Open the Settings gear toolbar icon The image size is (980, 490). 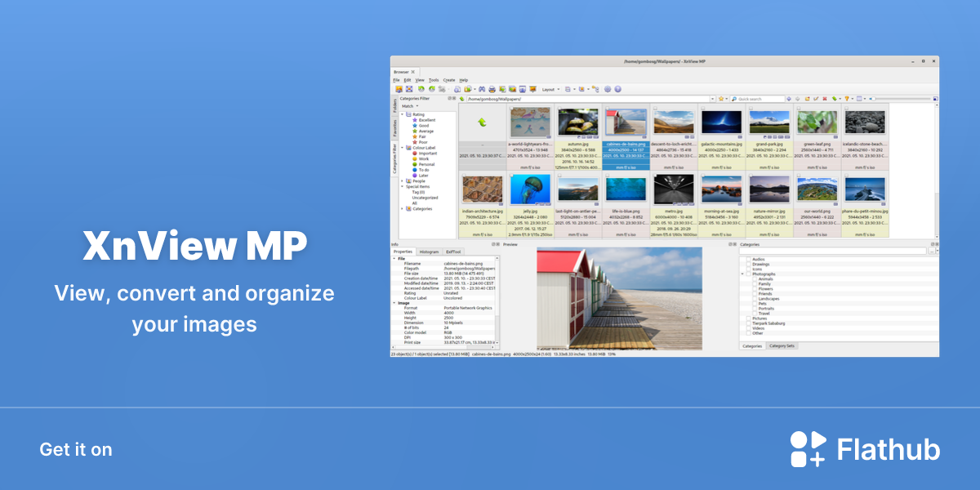608,89
